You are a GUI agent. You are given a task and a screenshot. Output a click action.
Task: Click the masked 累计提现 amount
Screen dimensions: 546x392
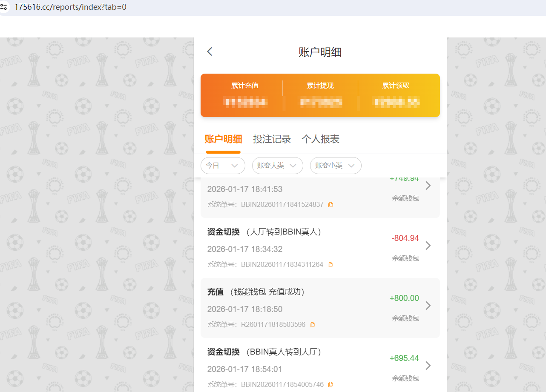320,102
